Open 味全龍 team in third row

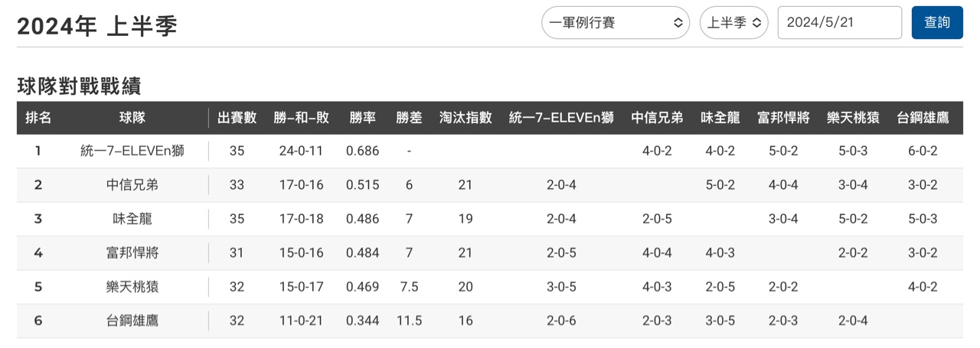pyautogui.click(x=132, y=219)
